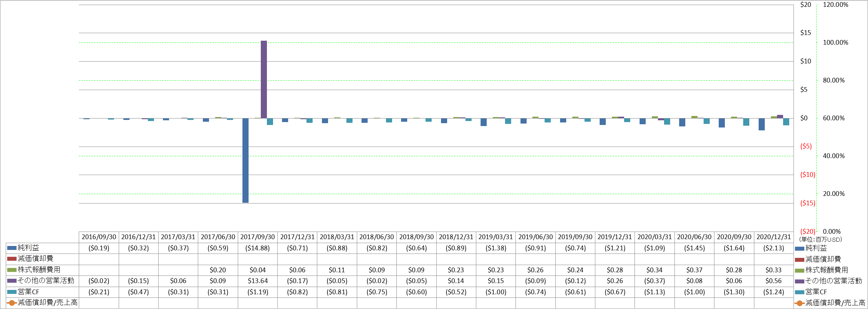Viewport: 868px width, 309px height.
Task: Click the red ($20) axis label
Action: (808, 232)
